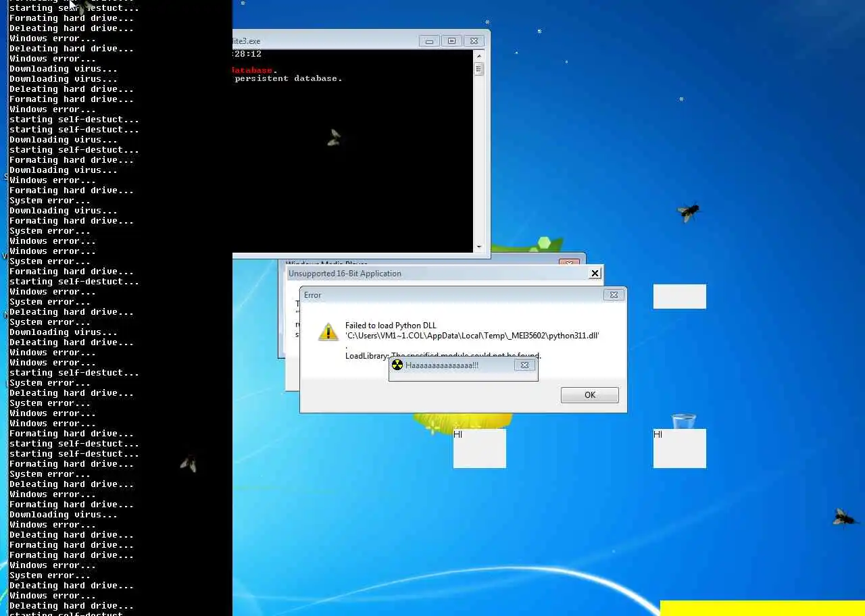The image size is (865, 616).
Task: Close the Windows Media Player window behind
Action: click(569, 262)
